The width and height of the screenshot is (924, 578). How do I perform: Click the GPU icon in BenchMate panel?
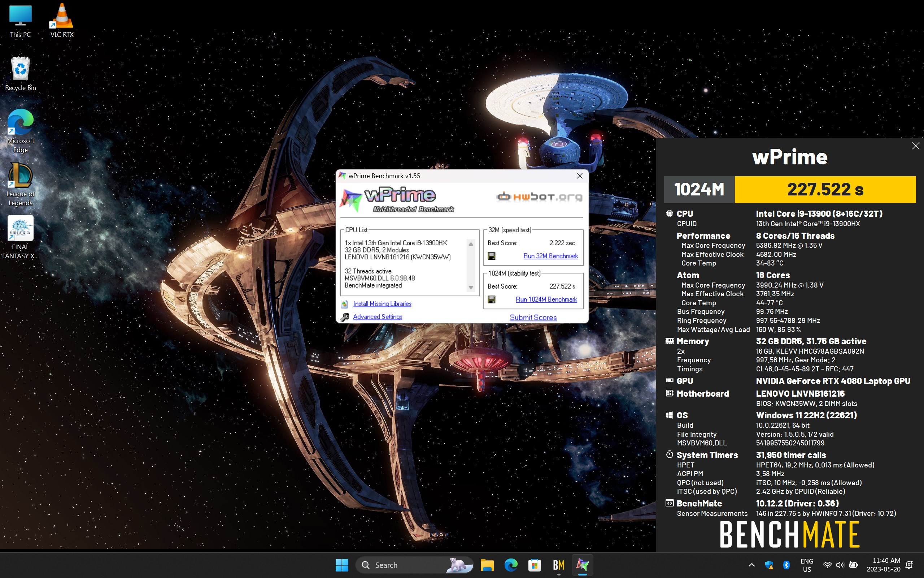click(x=669, y=380)
